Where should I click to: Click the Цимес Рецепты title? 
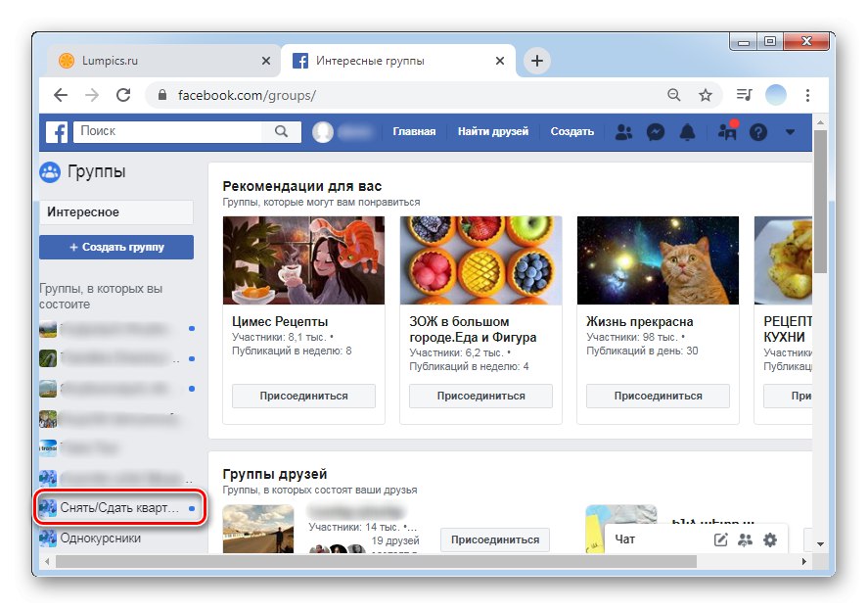pos(280,322)
